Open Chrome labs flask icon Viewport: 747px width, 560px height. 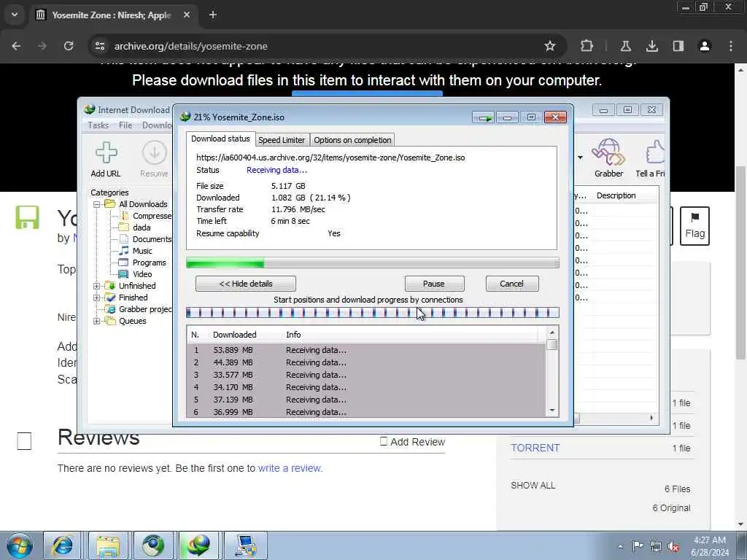pos(625,46)
